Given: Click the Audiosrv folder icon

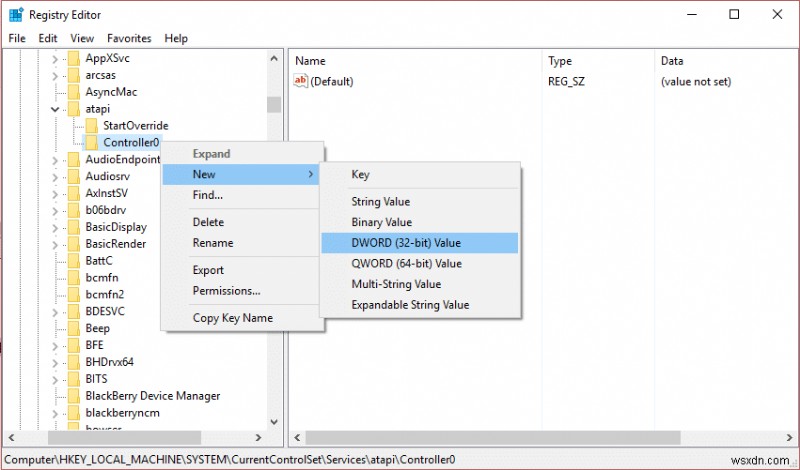Looking at the screenshot, I should coord(74,176).
